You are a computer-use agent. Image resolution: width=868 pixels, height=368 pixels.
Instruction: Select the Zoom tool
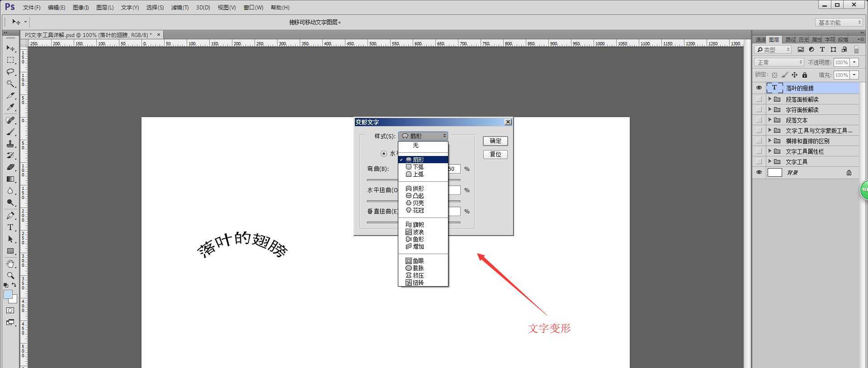(10, 275)
